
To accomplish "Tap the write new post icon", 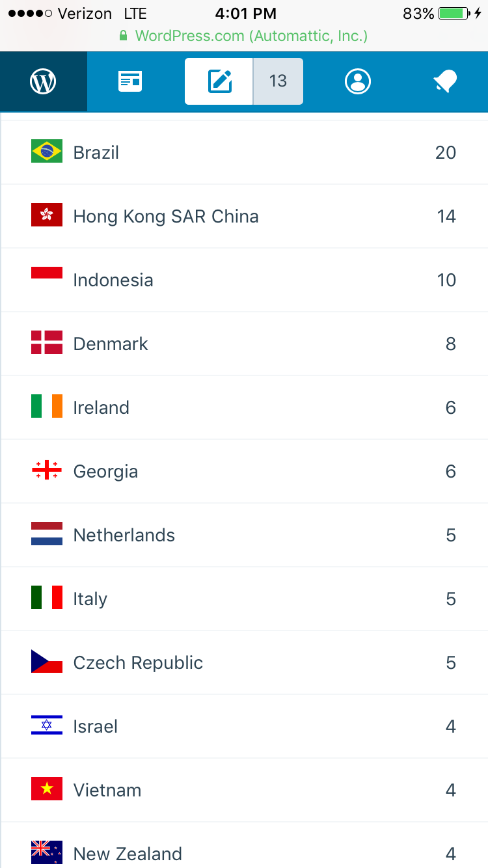I will pos(219,81).
